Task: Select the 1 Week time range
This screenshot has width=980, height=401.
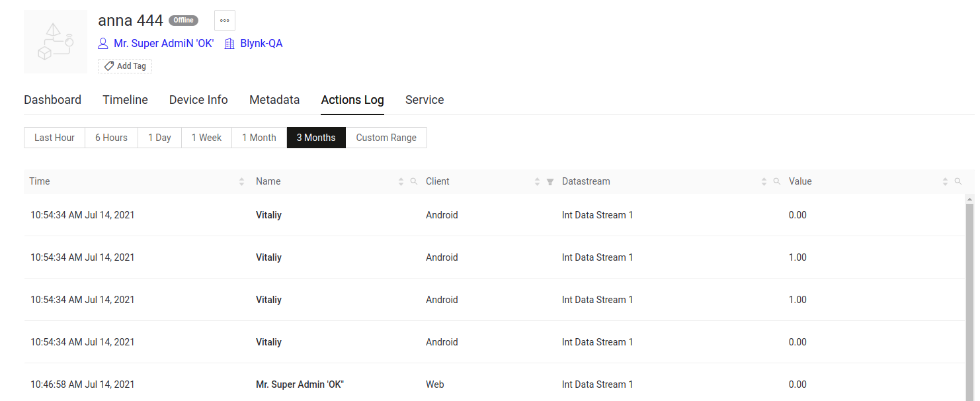Action: tap(206, 138)
